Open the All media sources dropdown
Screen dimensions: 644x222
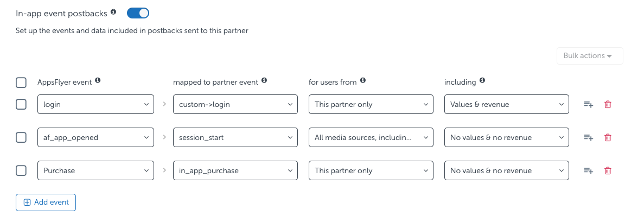(371, 137)
